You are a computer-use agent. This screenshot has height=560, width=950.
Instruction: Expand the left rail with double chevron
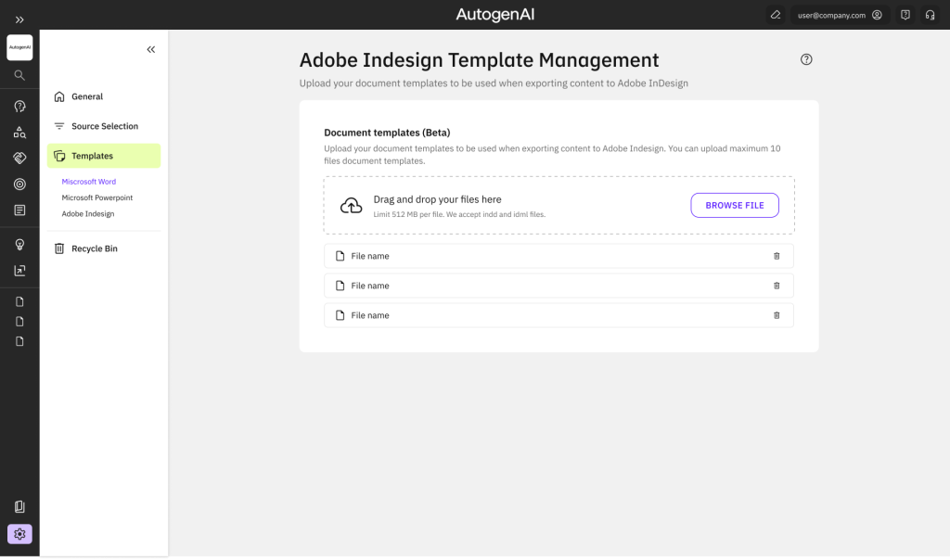pyautogui.click(x=19, y=19)
